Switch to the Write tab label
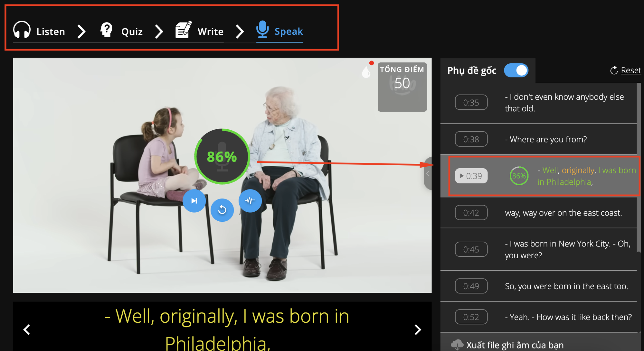Image resolution: width=644 pixels, height=351 pixels. tap(210, 32)
